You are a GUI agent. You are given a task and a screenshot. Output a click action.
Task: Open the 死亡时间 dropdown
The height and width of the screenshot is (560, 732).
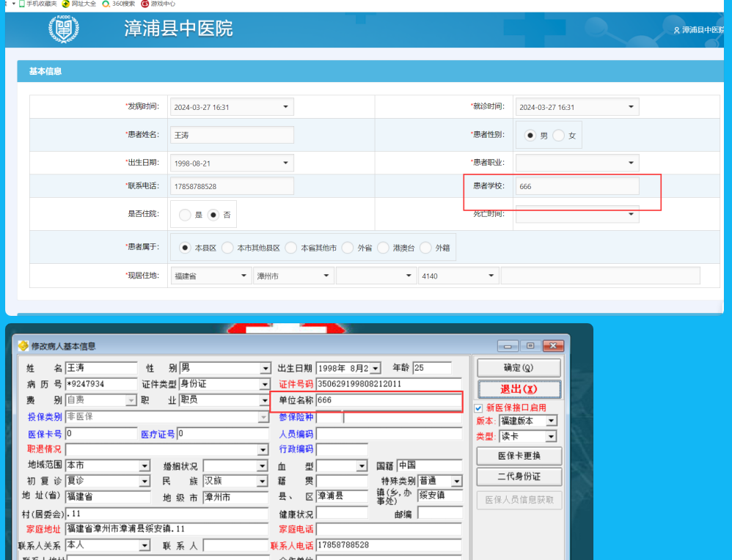(631, 214)
